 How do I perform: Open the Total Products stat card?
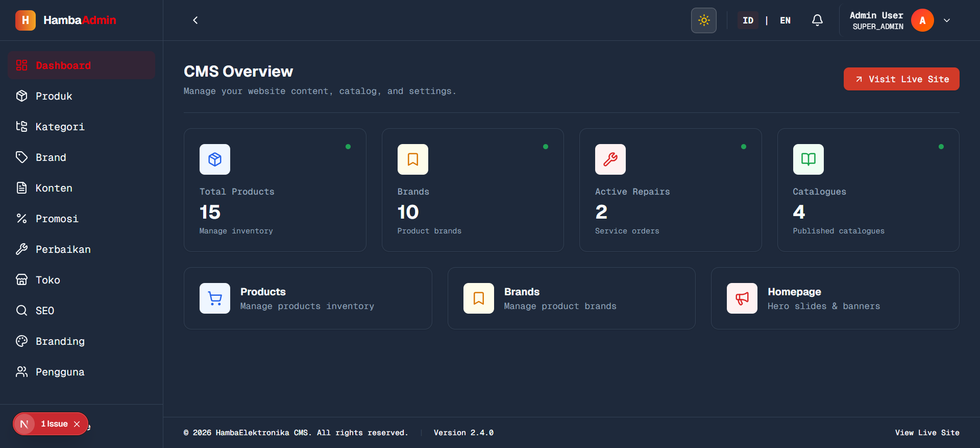[275, 190]
